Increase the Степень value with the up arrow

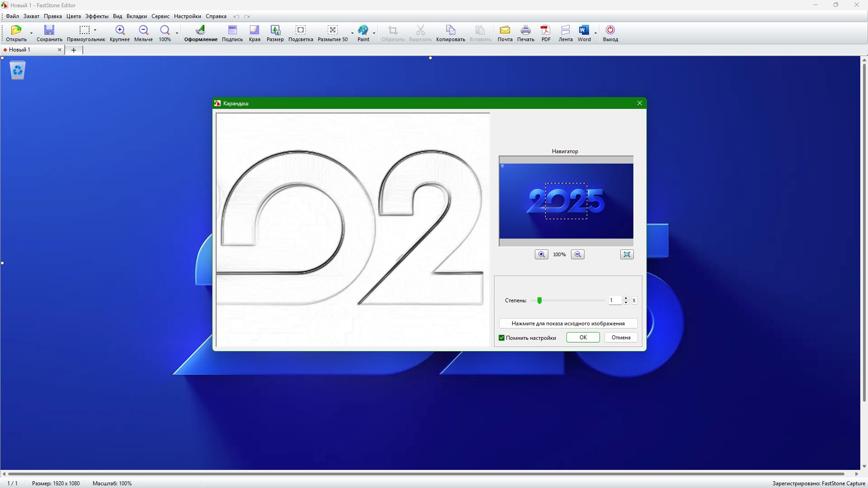pos(626,298)
